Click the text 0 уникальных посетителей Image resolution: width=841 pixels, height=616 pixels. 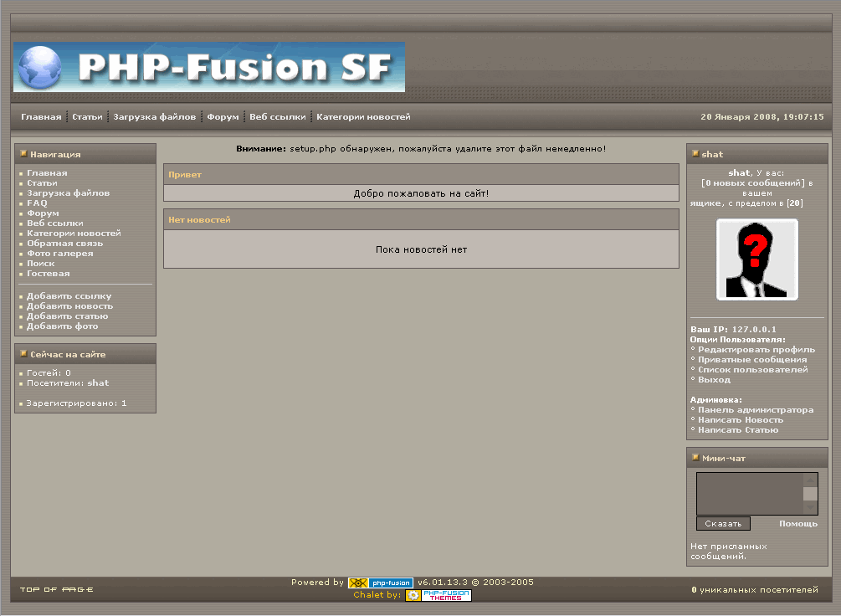pyautogui.click(x=755, y=590)
